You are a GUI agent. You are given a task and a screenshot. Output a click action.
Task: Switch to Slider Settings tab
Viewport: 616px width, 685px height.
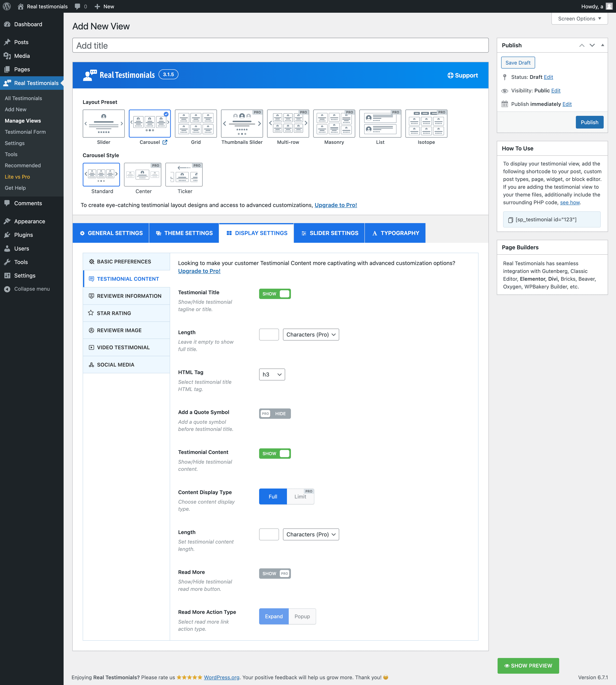(329, 233)
